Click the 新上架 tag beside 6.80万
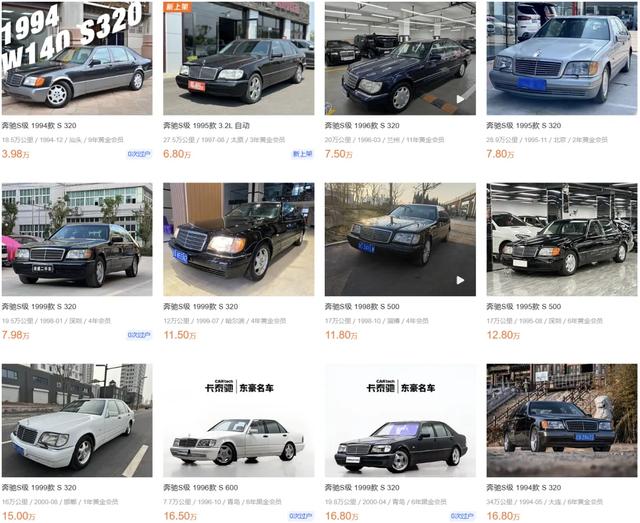The height and width of the screenshot is (523, 640). 302,154
